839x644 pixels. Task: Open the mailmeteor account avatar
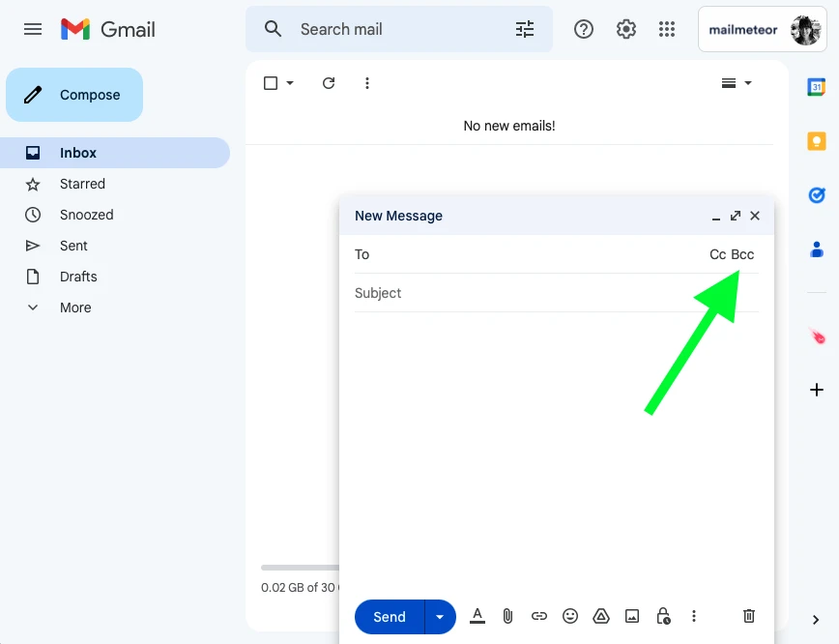[x=805, y=30]
